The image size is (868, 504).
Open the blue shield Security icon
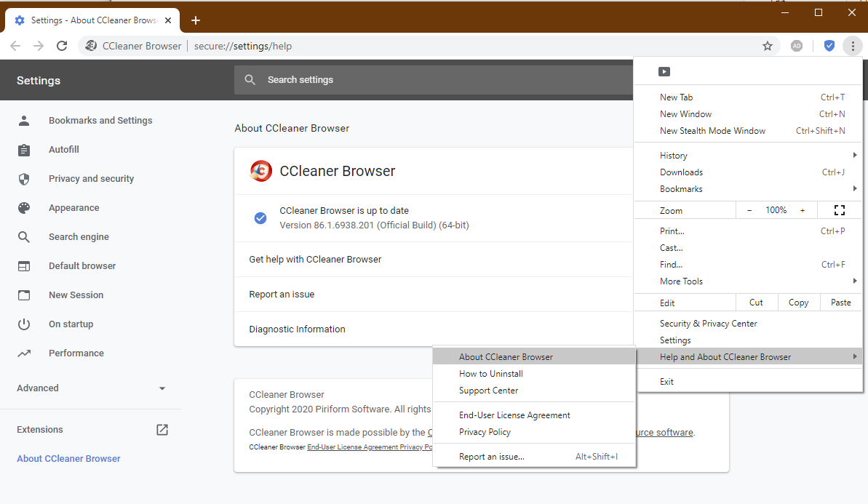(829, 46)
